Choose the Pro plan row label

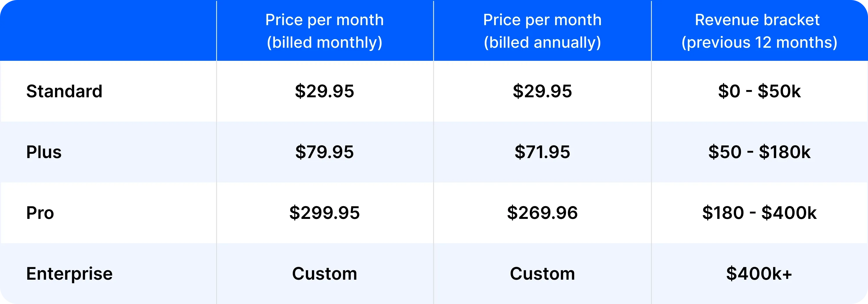point(40,213)
